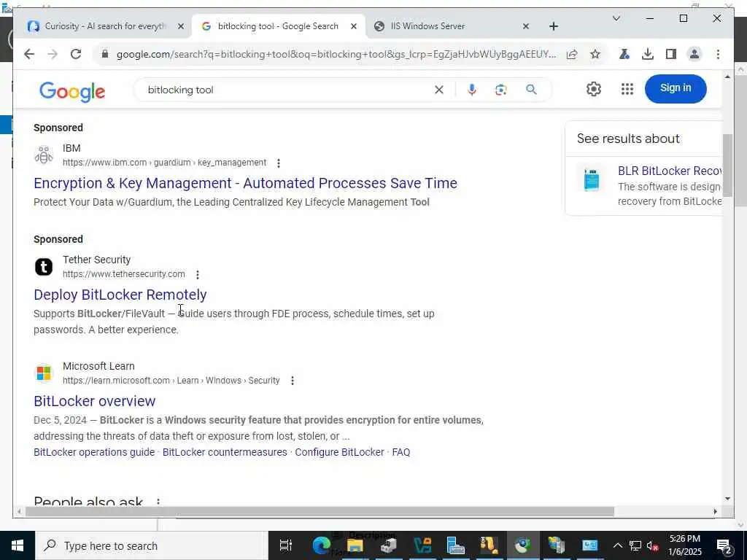The height and width of the screenshot is (560, 747).
Task: Select the bitlocking tool Google Search tab
Action: pos(278,26)
